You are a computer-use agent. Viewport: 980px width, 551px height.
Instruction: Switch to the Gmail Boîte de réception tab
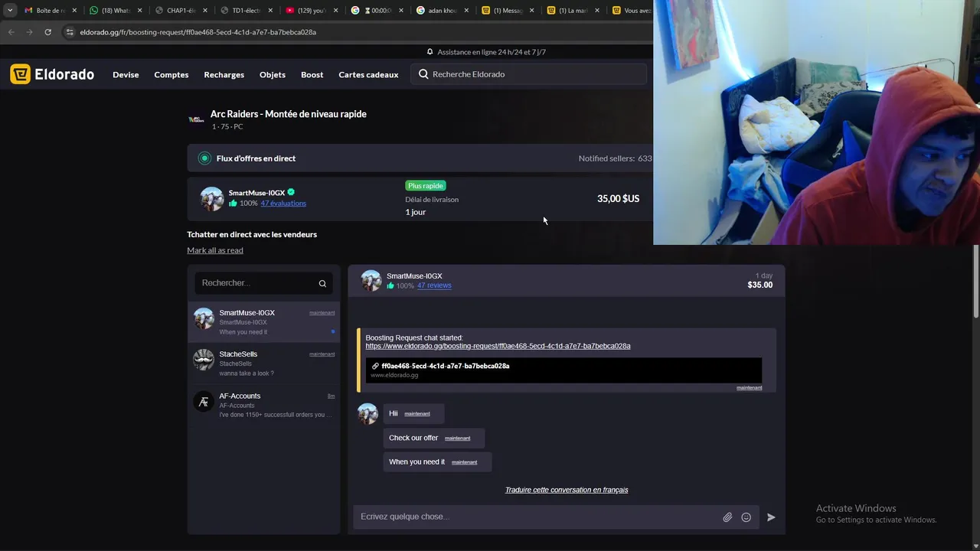pos(44,11)
